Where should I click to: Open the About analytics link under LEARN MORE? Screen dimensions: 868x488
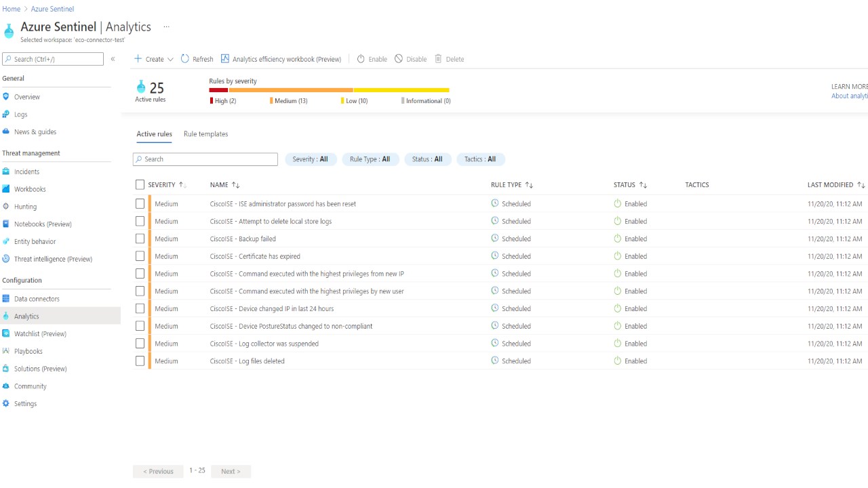(850, 96)
